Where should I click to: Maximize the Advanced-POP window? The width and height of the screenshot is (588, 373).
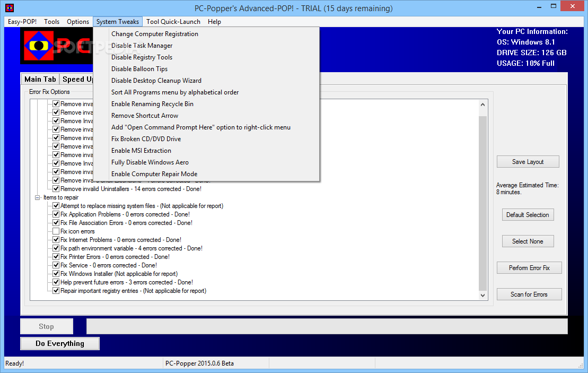(554, 6)
